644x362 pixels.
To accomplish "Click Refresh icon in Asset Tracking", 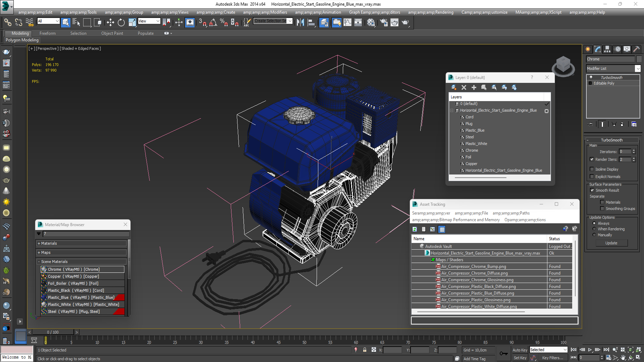I will [415, 229].
